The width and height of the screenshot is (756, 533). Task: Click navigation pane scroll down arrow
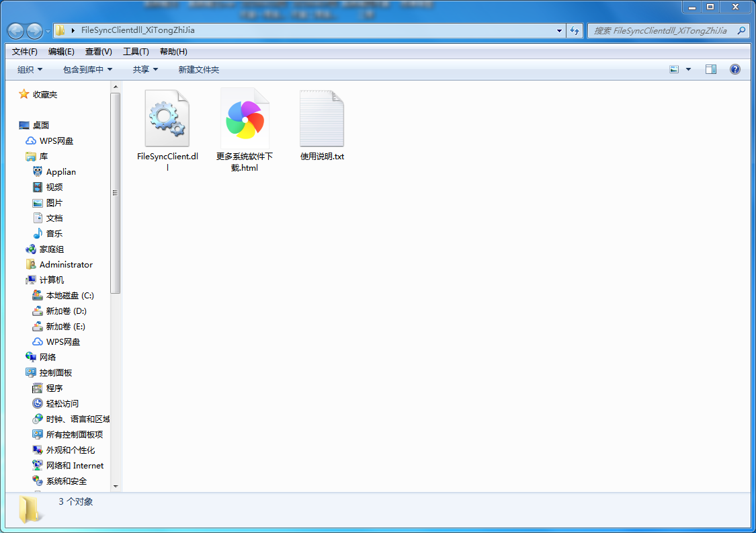pyautogui.click(x=115, y=486)
